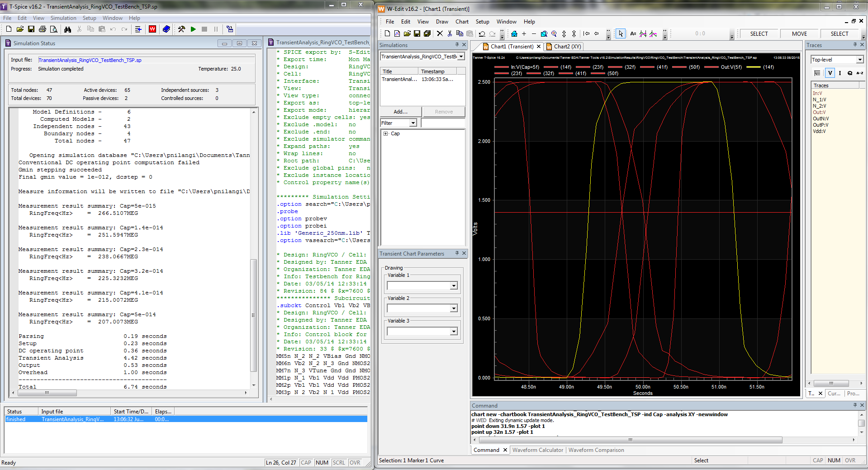Select the arrow pointer tool in W-Edit

point(621,34)
